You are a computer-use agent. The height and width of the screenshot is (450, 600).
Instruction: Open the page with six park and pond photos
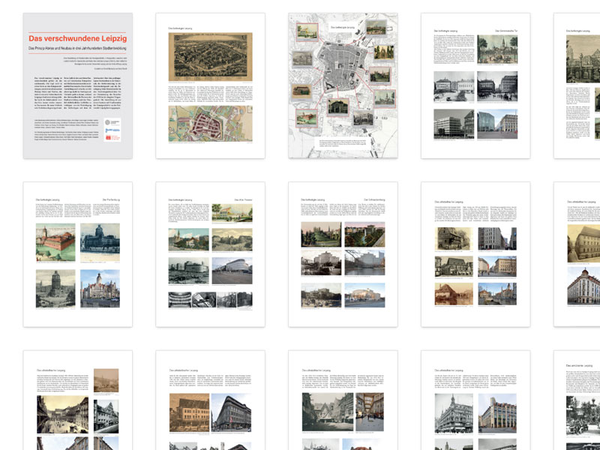[343, 254]
